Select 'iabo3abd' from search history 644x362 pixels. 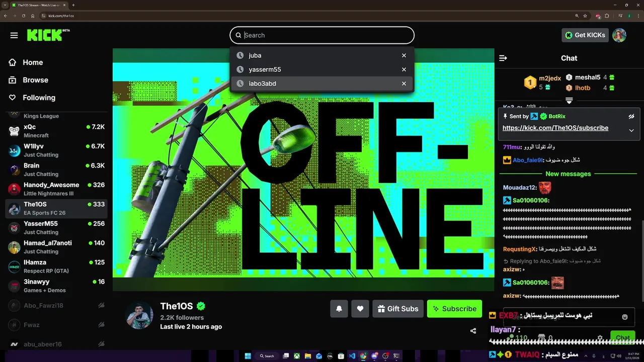(322, 83)
